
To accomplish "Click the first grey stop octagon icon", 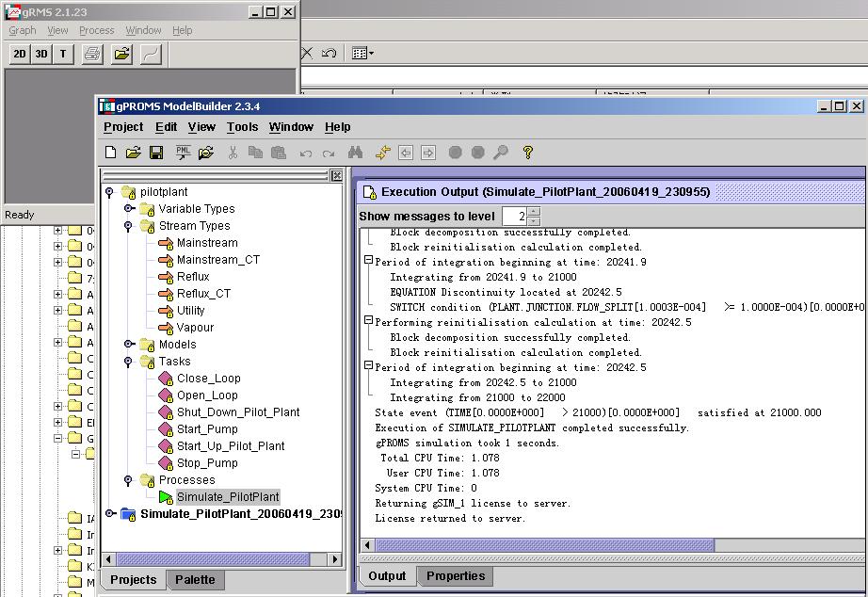I will point(455,153).
